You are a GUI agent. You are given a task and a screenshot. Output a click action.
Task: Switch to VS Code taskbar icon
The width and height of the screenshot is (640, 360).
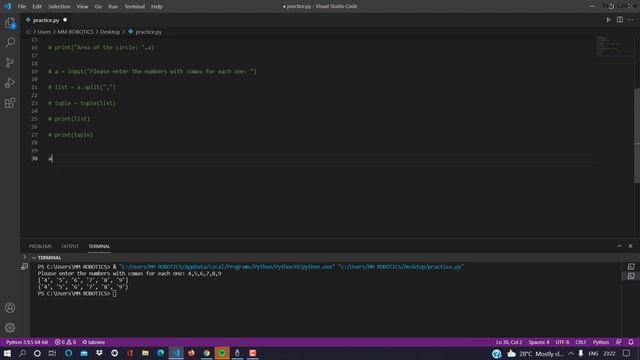point(176,353)
